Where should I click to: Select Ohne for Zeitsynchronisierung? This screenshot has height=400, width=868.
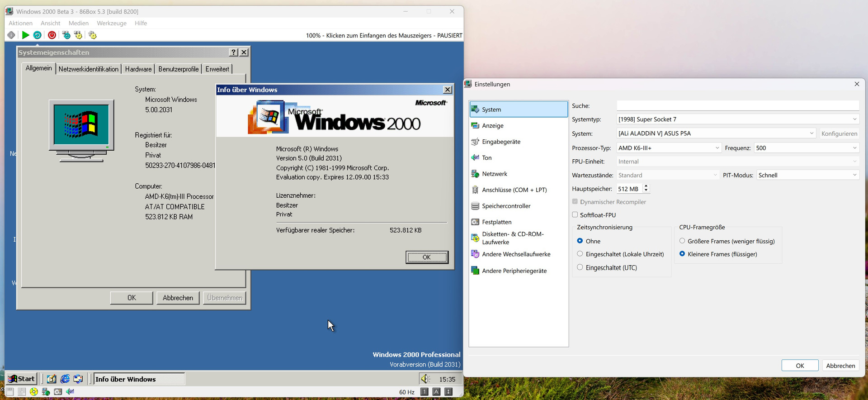pyautogui.click(x=580, y=241)
